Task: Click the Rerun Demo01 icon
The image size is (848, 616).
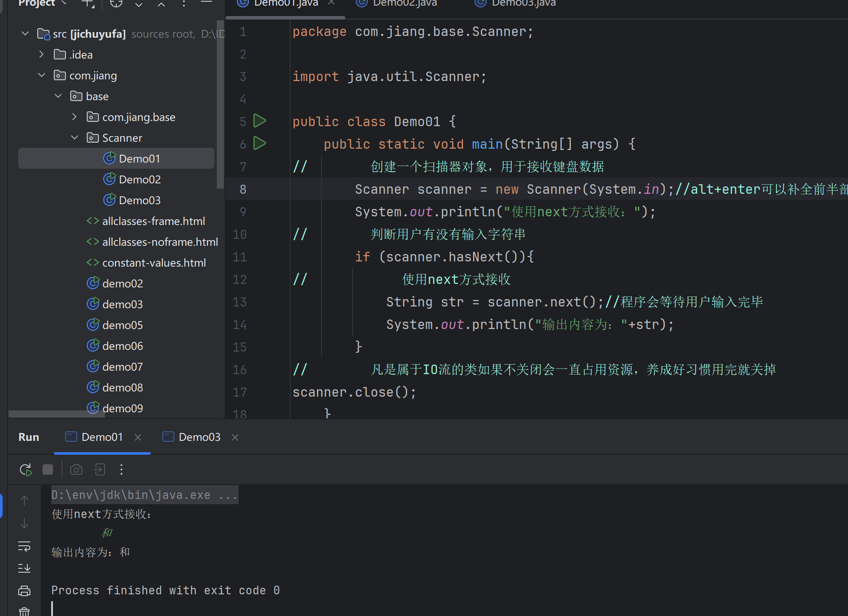Action: click(26, 469)
